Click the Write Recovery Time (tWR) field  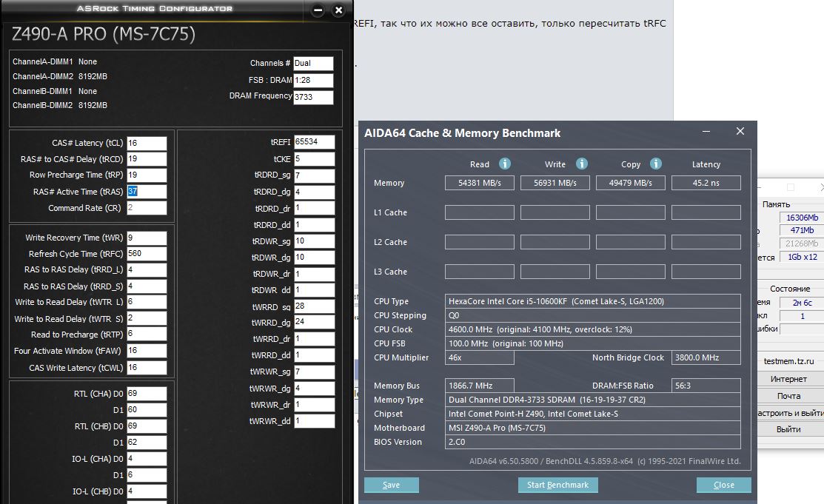coord(147,238)
